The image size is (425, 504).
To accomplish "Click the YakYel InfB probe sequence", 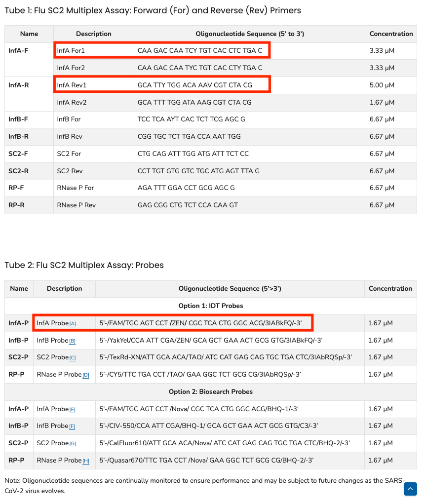I will (x=211, y=340).
